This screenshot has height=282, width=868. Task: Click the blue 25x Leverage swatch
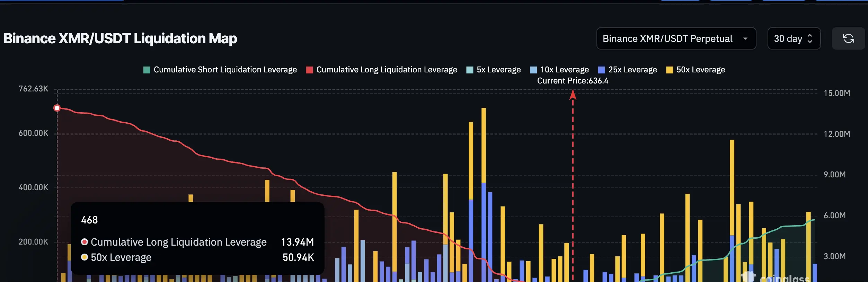[602, 70]
